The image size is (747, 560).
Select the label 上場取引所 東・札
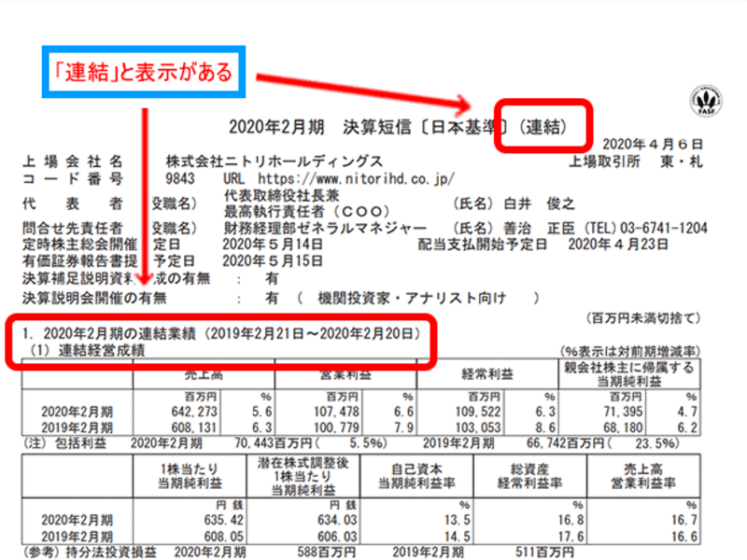click(x=636, y=161)
